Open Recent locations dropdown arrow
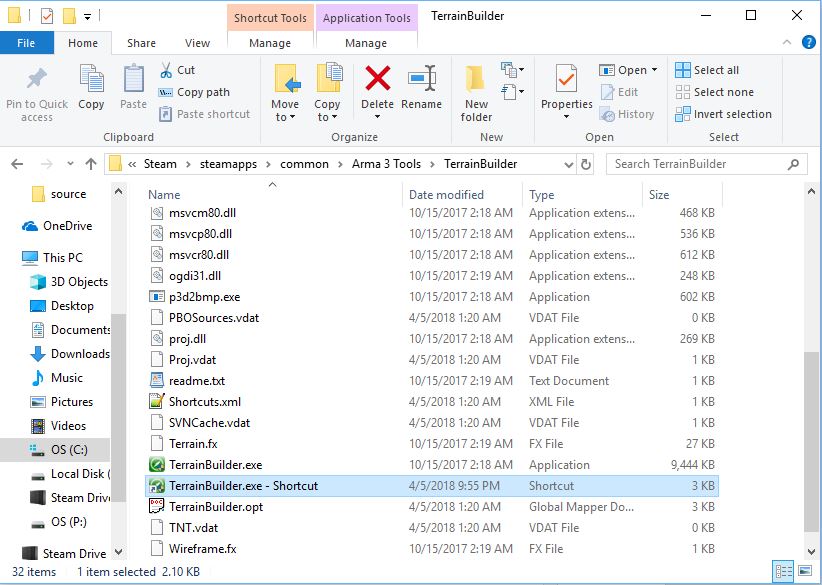The image size is (822, 585). point(70,164)
